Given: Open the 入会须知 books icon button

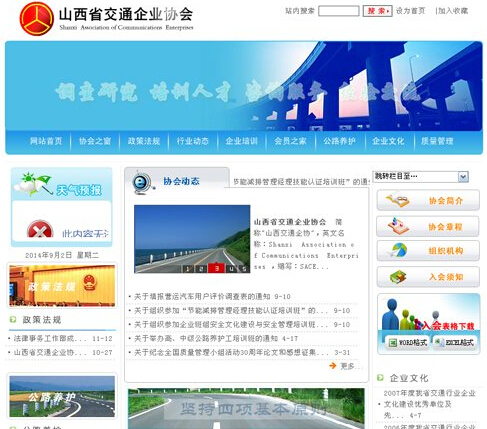Looking at the screenshot, I should point(428,277).
